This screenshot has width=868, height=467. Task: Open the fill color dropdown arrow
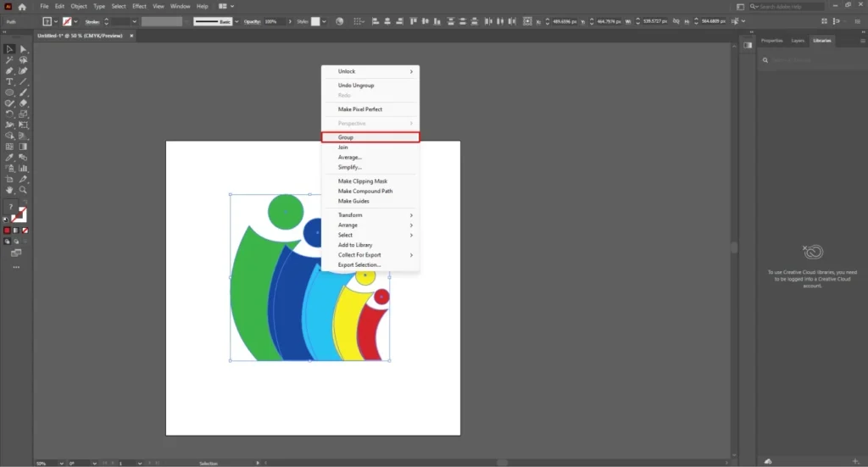[56, 21]
